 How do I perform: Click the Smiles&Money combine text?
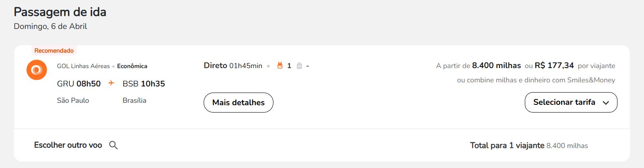click(536, 80)
